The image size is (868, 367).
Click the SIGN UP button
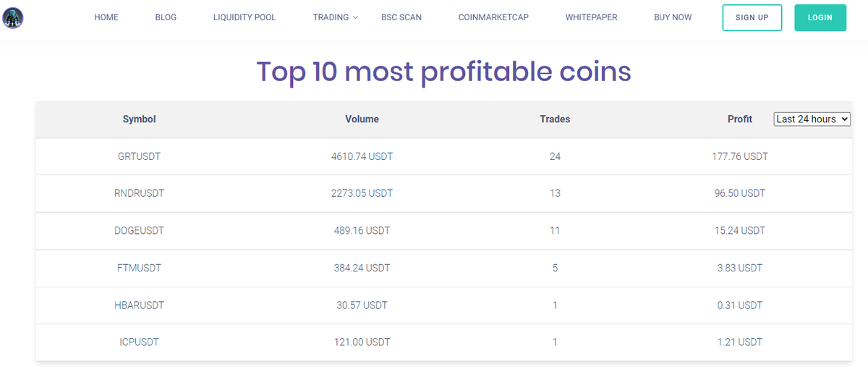(752, 17)
